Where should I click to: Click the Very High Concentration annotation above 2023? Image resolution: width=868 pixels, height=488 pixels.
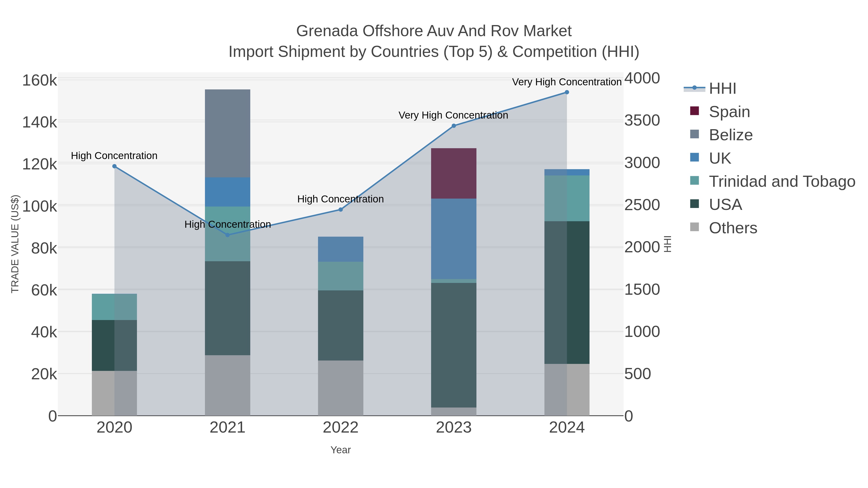click(x=453, y=115)
